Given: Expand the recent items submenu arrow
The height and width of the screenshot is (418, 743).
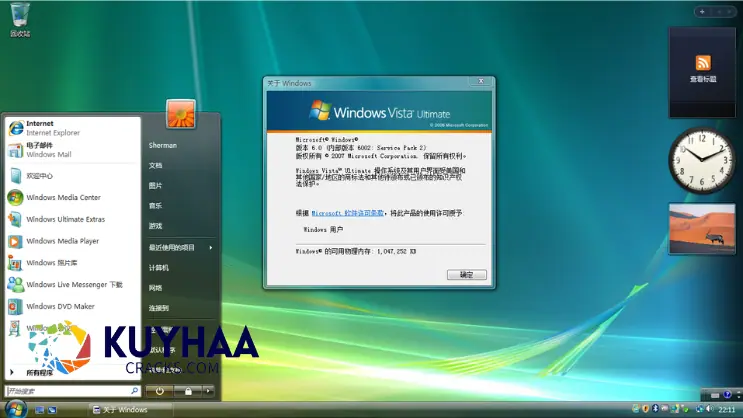Looking at the screenshot, I should [212, 247].
